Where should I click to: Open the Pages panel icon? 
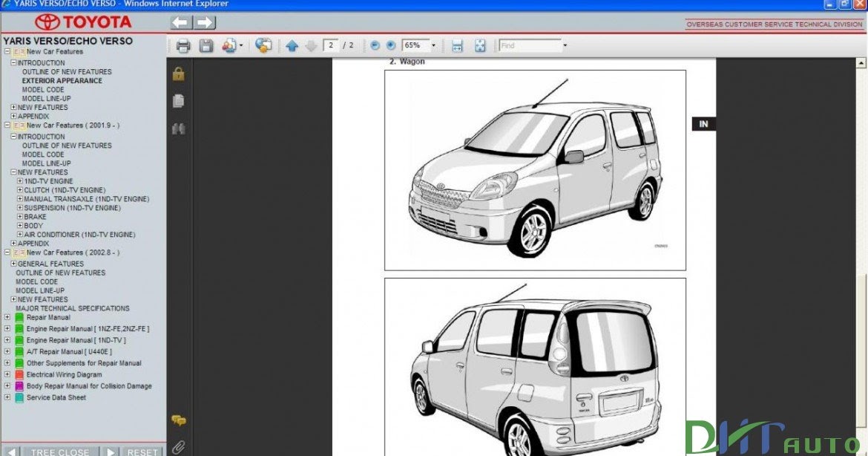[178, 101]
